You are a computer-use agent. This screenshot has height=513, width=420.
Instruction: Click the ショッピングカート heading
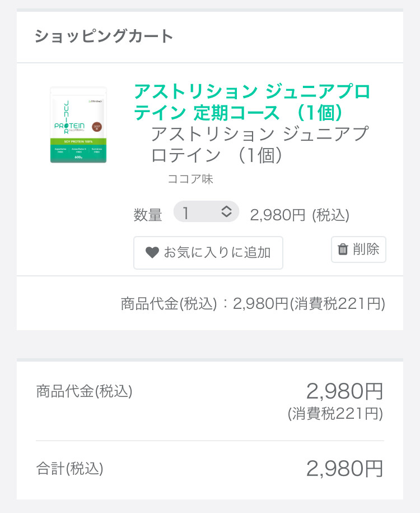[x=104, y=36]
